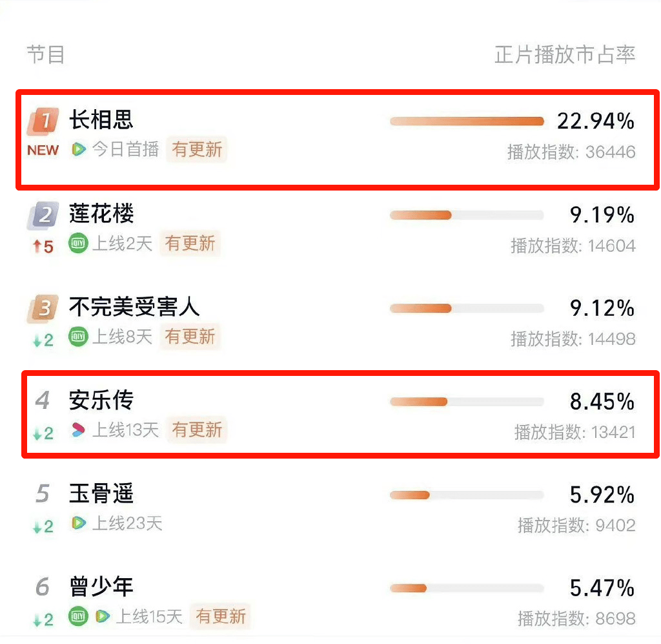661x644 pixels.
Task: Click the progress bar for 莲花楼
Action: click(467, 215)
